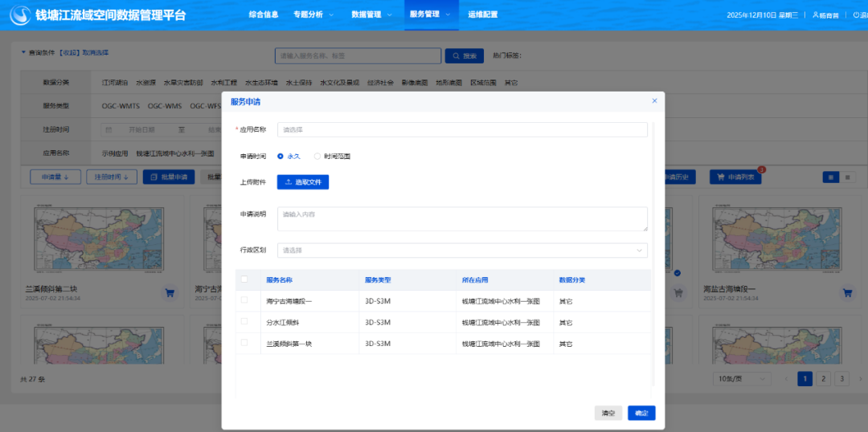
Task: Select the 时间范围 radio option
Action: coord(332,157)
